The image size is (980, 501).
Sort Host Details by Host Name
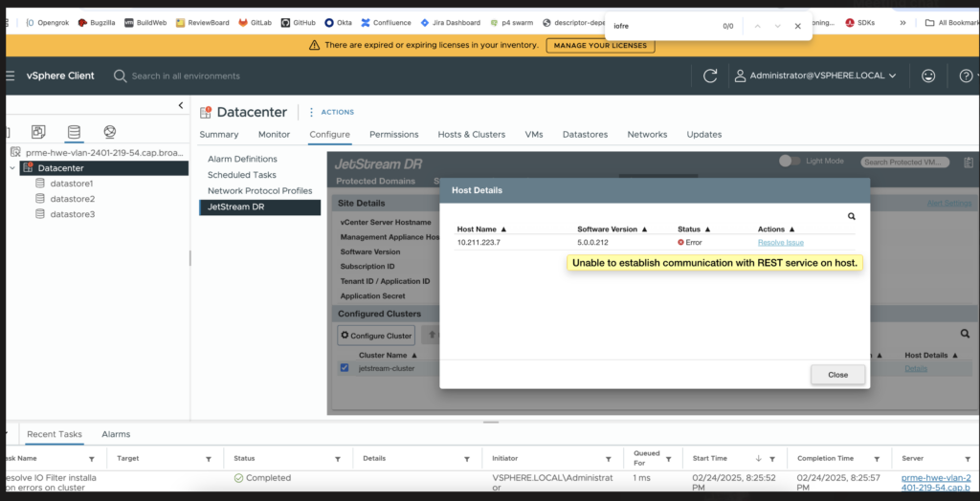coord(481,229)
